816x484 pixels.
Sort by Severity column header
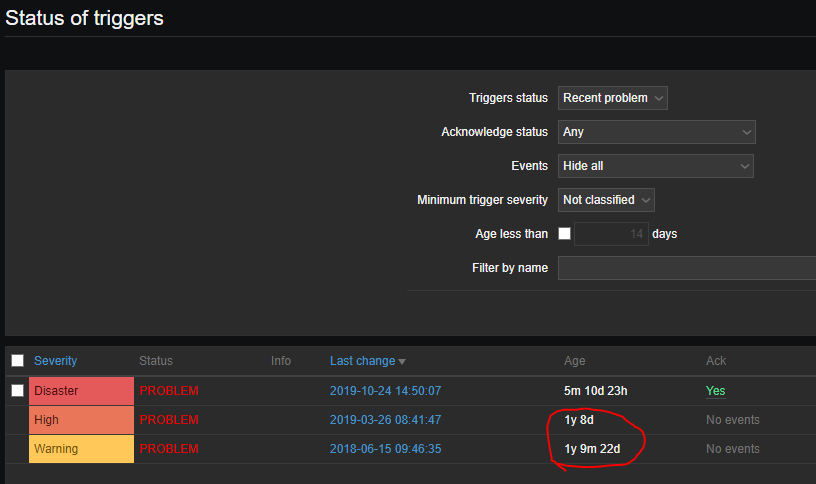click(x=55, y=361)
